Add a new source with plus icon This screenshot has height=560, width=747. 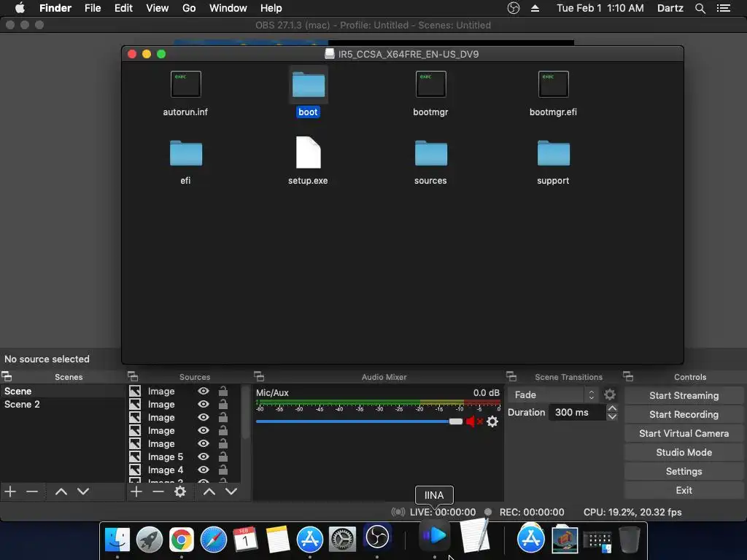click(136, 491)
